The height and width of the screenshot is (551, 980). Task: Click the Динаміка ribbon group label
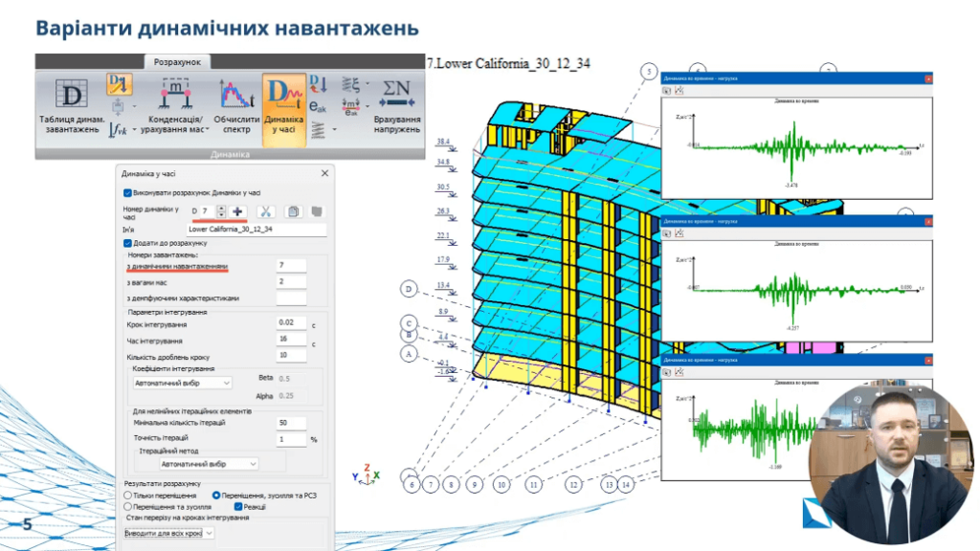tap(230, 154)
